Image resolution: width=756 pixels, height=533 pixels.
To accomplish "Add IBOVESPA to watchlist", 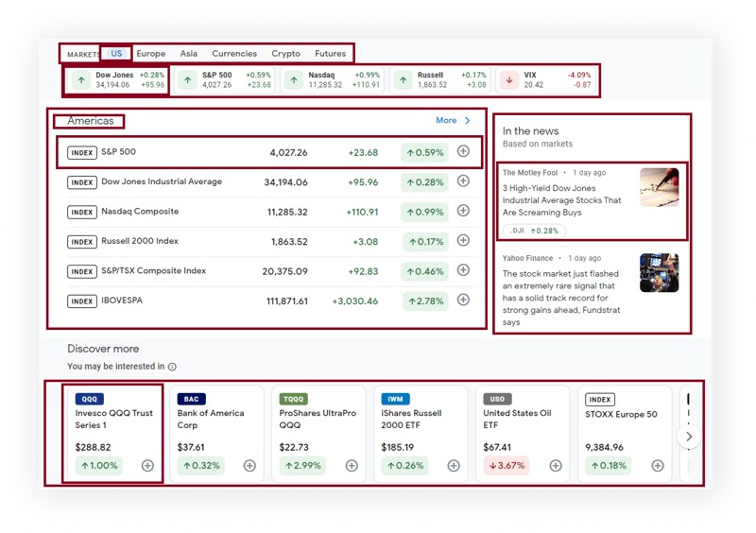I will click(x=463, y=300).
